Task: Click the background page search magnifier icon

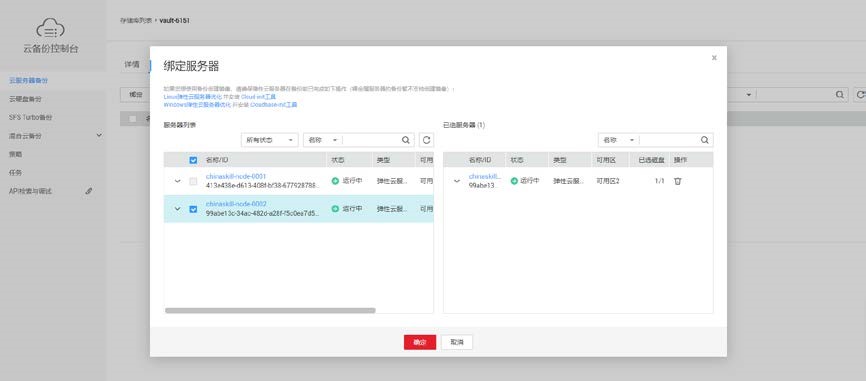Action: tap(839, 94)
